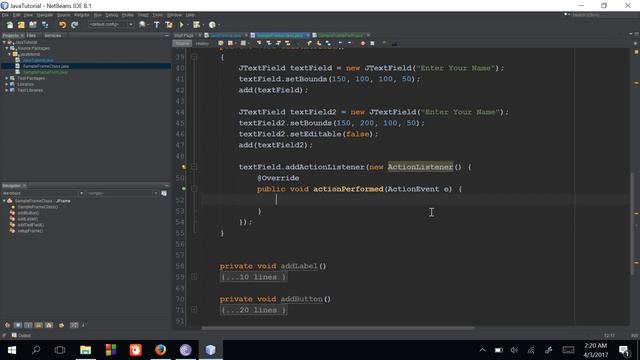Switch to the Services tab

pos(53,36)
